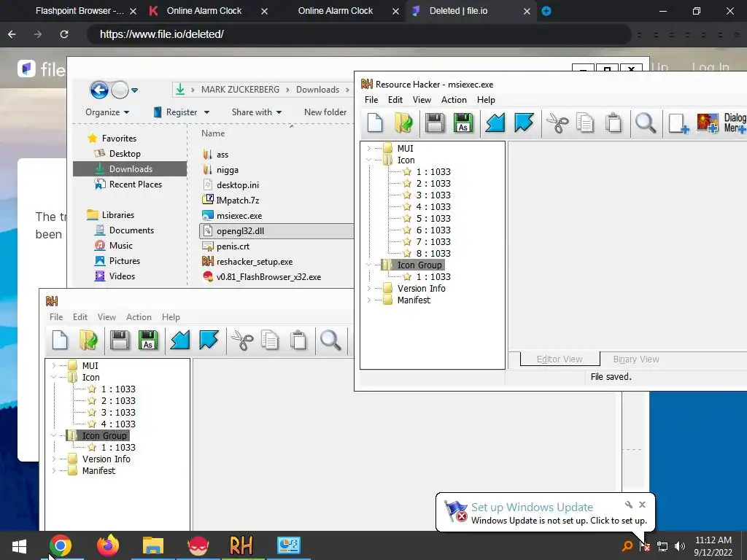
Task: Click Copy icon in msiexec.exe Resource Hacker
Action: 584,122
